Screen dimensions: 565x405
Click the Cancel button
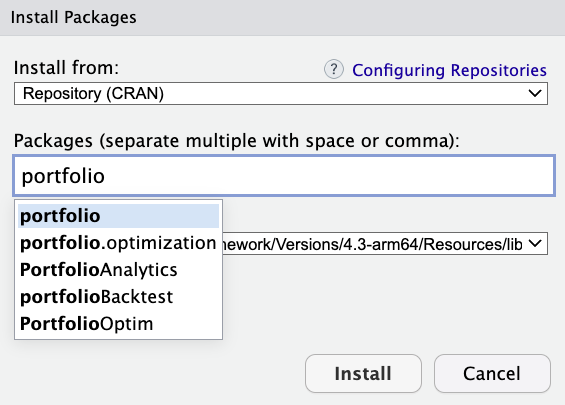492,373
